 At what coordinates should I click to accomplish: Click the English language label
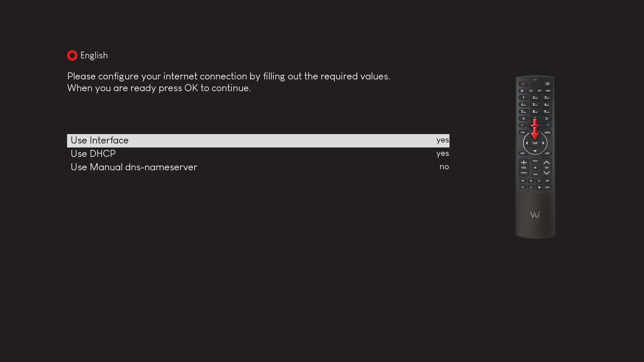pyautogui.click(x=94, y=56)
